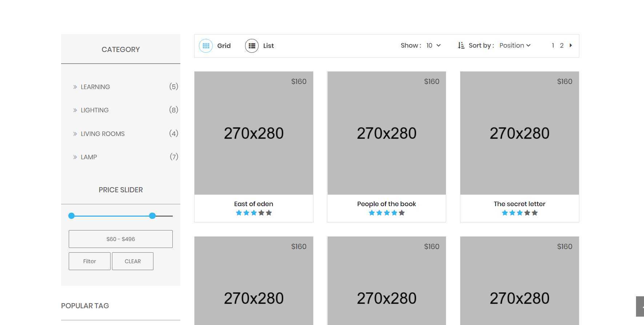Click the sort order icon beside Sort by

click(461, 45)
